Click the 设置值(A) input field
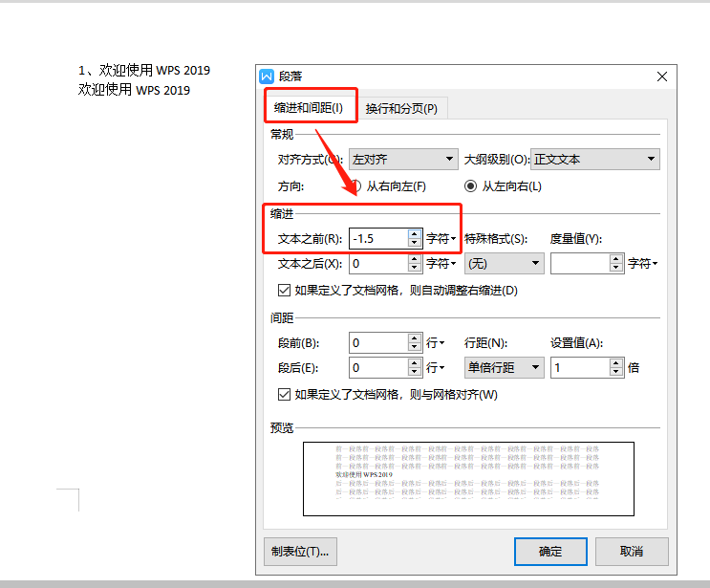 click(580, 368)
